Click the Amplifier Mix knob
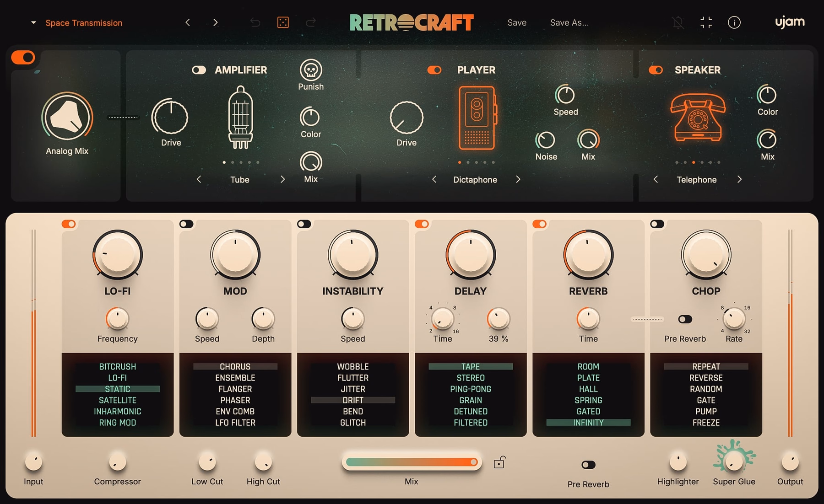Screen dimensions: 824x504 (x=311, y=162)
